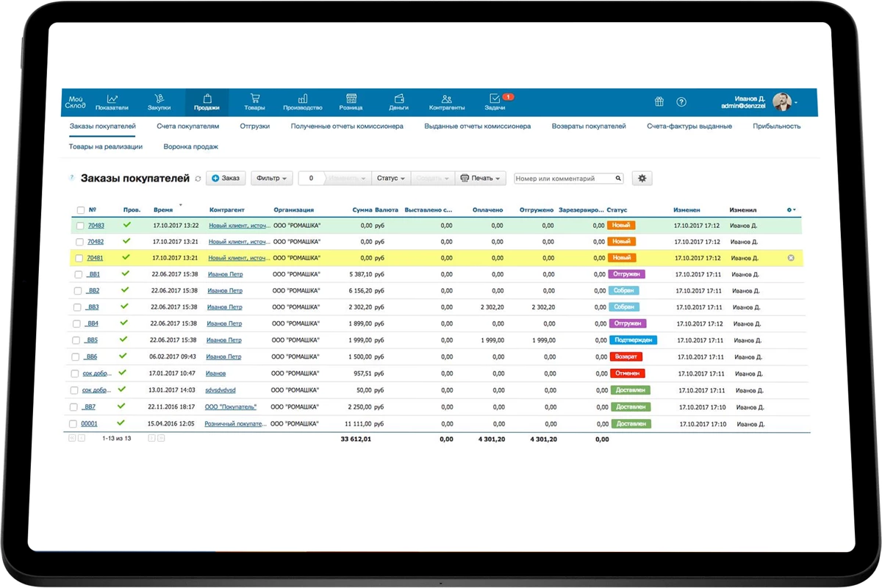Tick the checkbox for order _BB1
Screen dimensions: 882x588
(x=78, y=274)
